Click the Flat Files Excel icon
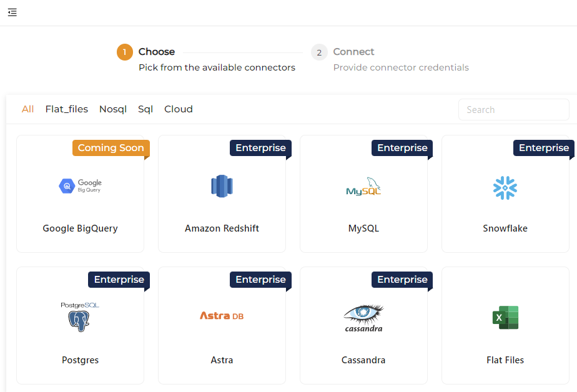This screenshot has height=392, width=577. (x=505, y=317)
